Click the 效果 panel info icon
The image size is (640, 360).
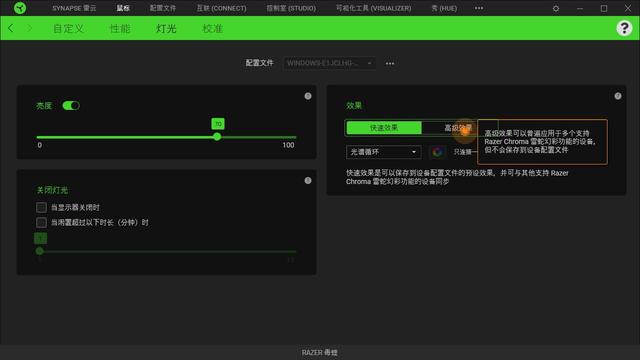tap(618, 96)
